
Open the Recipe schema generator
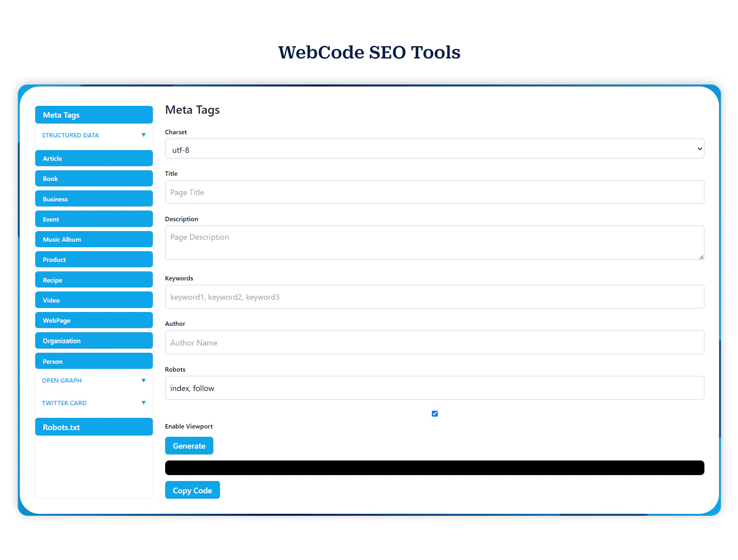pos(94,280)
